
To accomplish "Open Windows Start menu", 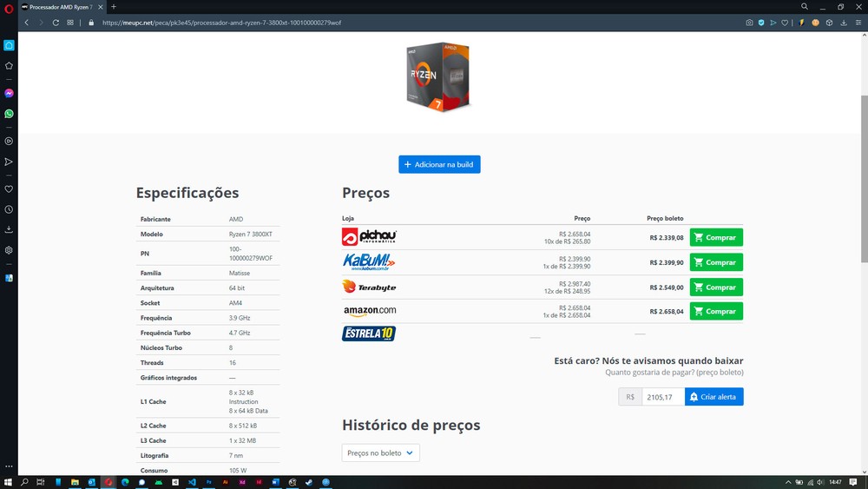I will point(8,482).
